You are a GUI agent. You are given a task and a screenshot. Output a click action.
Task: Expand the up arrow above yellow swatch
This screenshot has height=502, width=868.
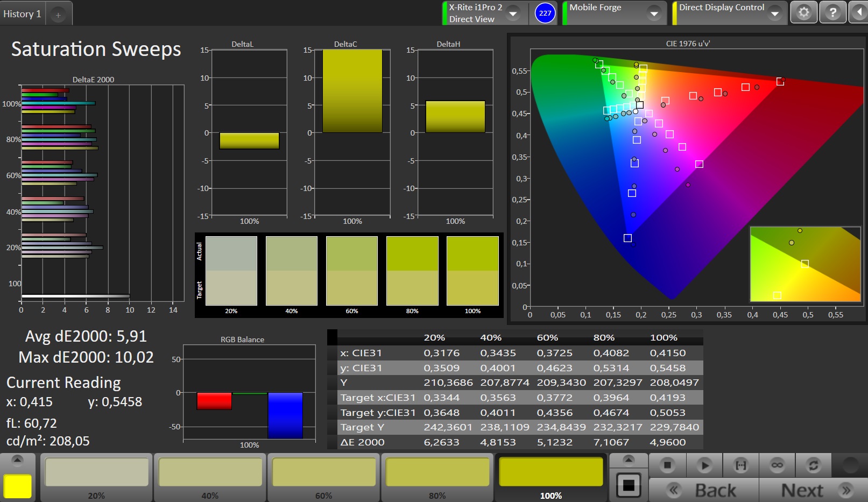17,460
